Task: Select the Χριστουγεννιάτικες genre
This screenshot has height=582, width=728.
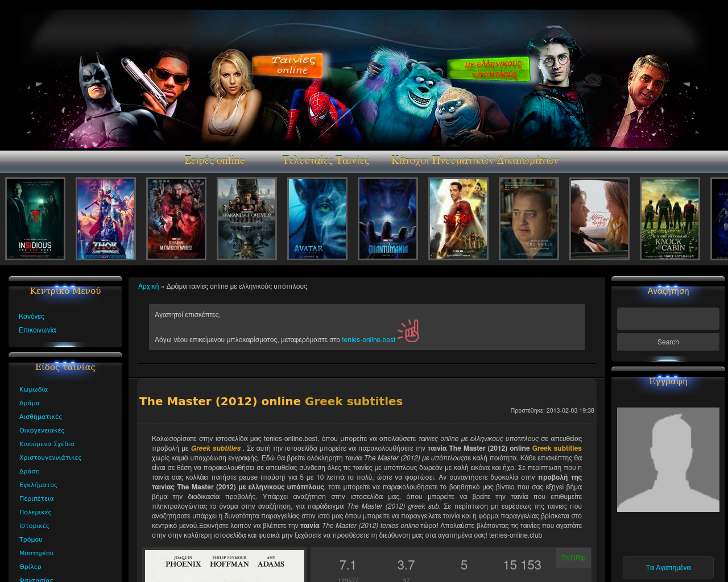Action: tap(51, 458)
